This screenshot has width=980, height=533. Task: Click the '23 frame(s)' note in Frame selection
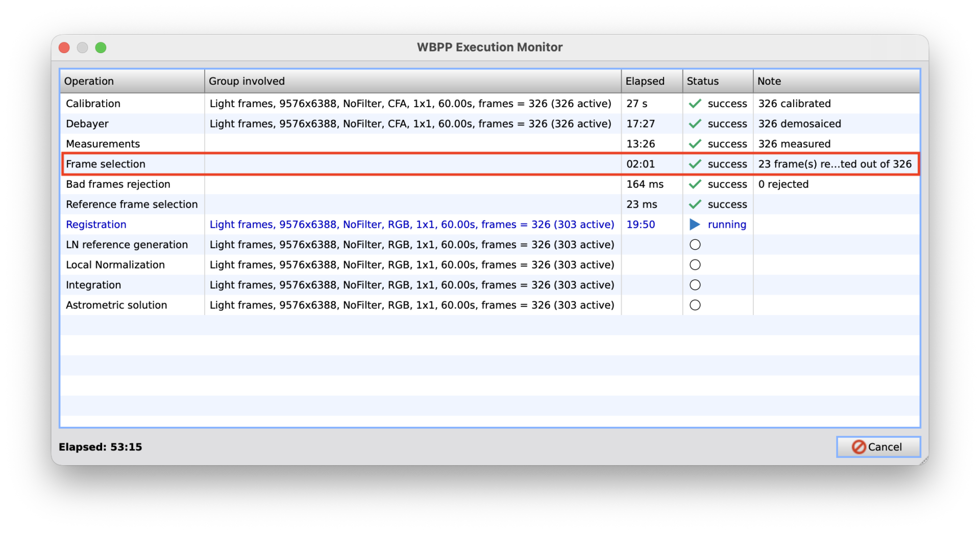[x=835, y=164]
